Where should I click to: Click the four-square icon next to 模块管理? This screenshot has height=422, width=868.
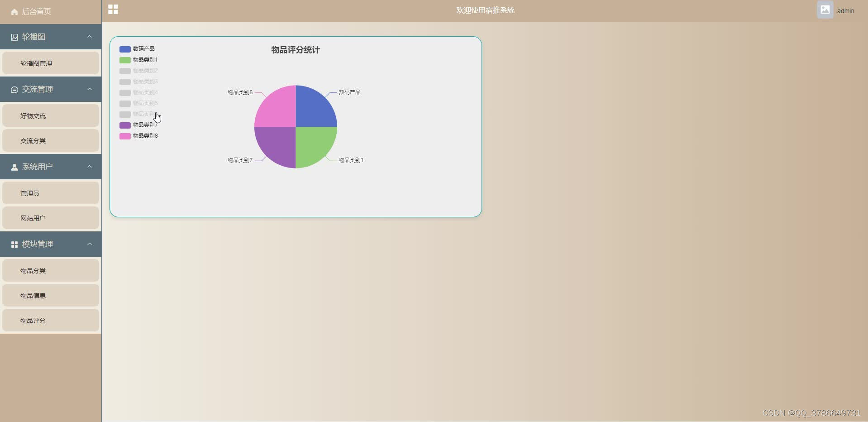pyautogui.click(x=14, y=245)
